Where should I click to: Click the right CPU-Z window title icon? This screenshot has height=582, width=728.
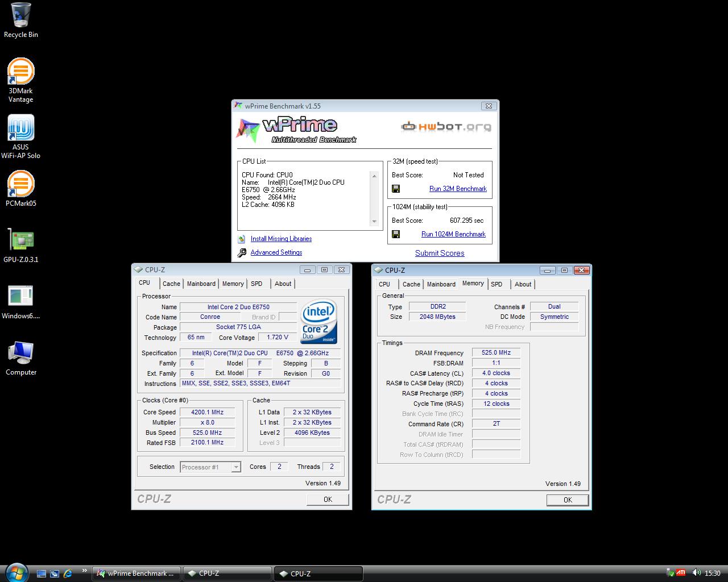(378, 271)
